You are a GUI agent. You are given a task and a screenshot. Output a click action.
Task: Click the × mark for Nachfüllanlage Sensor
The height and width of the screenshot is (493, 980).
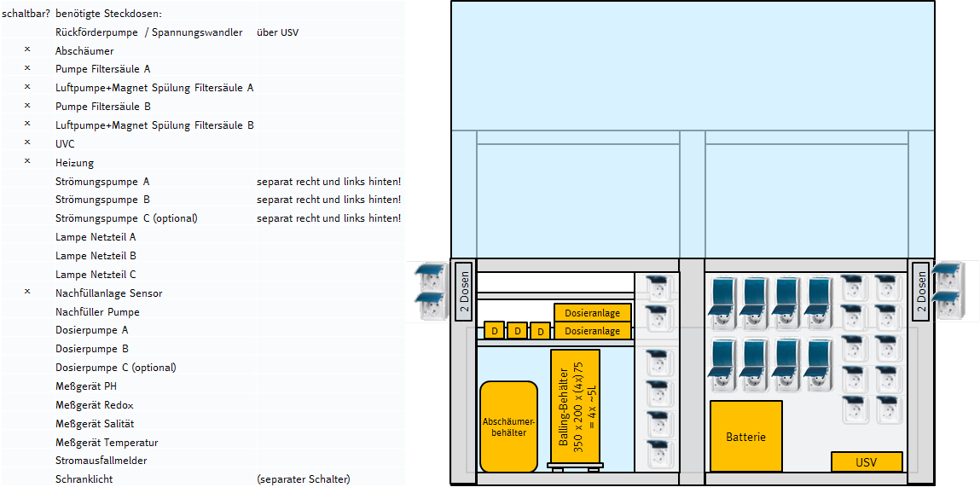[27, 293]
